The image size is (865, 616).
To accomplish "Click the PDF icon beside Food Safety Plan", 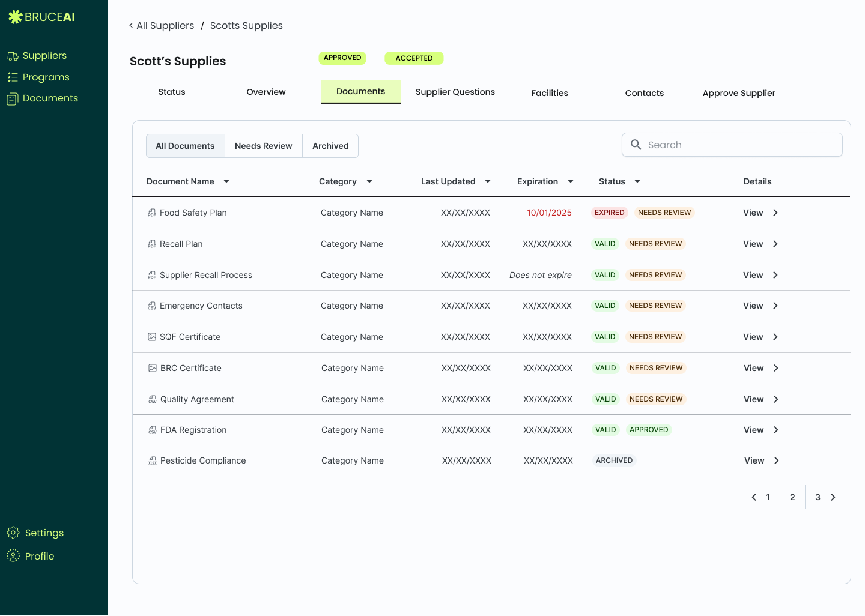I will coord(152,213).
